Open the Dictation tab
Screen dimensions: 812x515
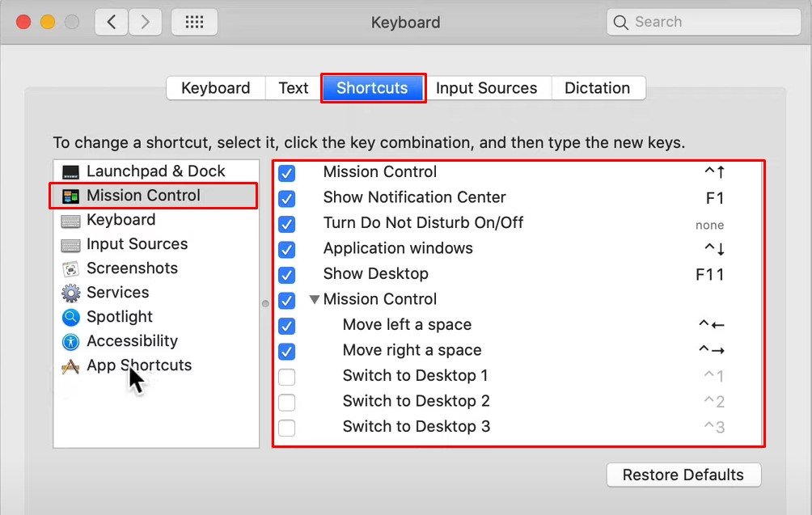click(597, 88)
